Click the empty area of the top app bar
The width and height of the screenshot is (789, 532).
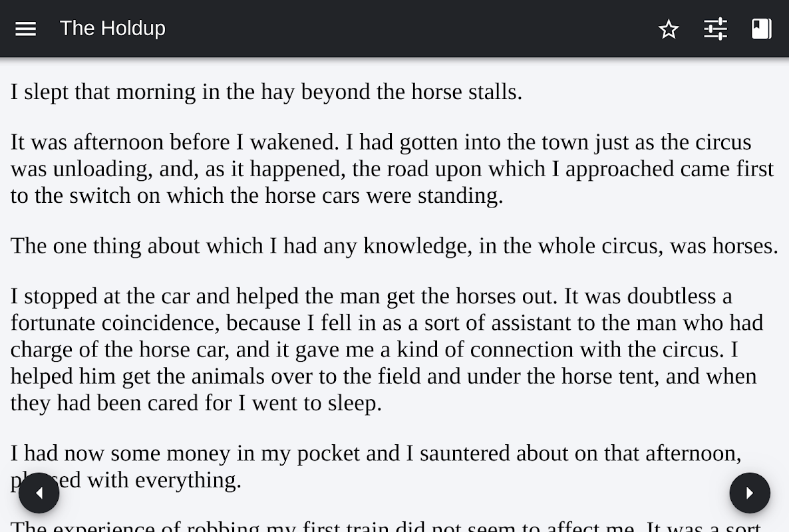(399, 29)
